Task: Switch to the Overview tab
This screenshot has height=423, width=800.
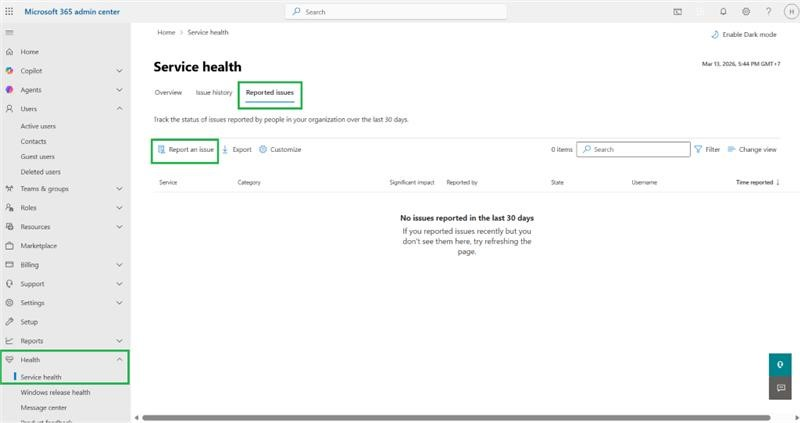Action: point(168,92)
